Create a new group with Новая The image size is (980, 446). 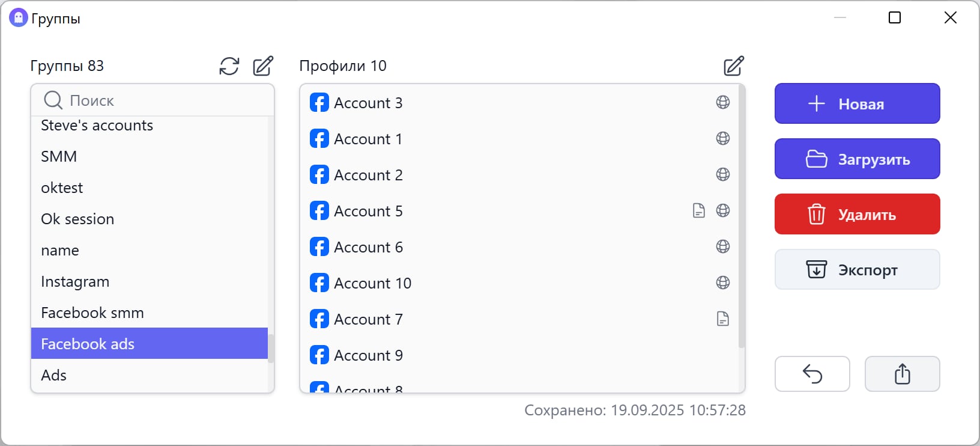pos(857,104)
